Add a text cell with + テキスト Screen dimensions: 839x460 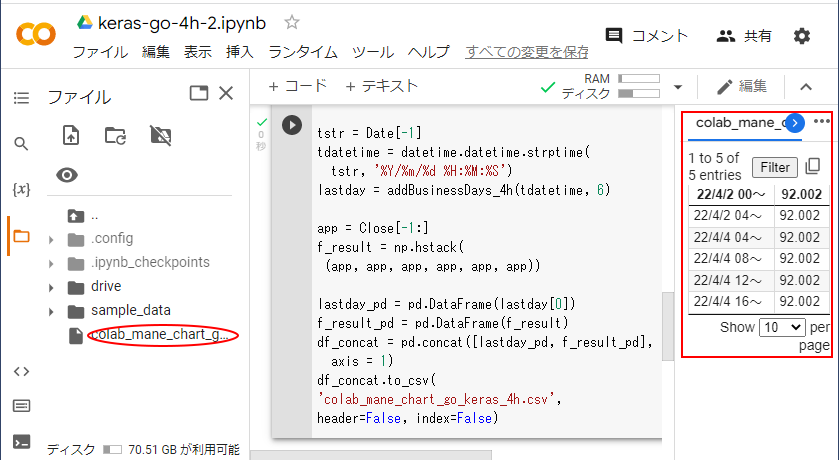(x=382, y=86)
